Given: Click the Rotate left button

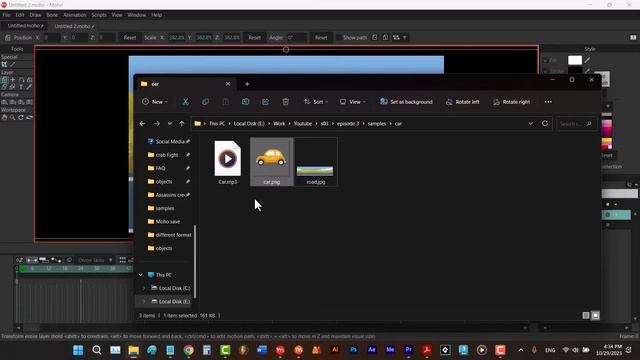Looking at the screenshot, I should 462,102.
